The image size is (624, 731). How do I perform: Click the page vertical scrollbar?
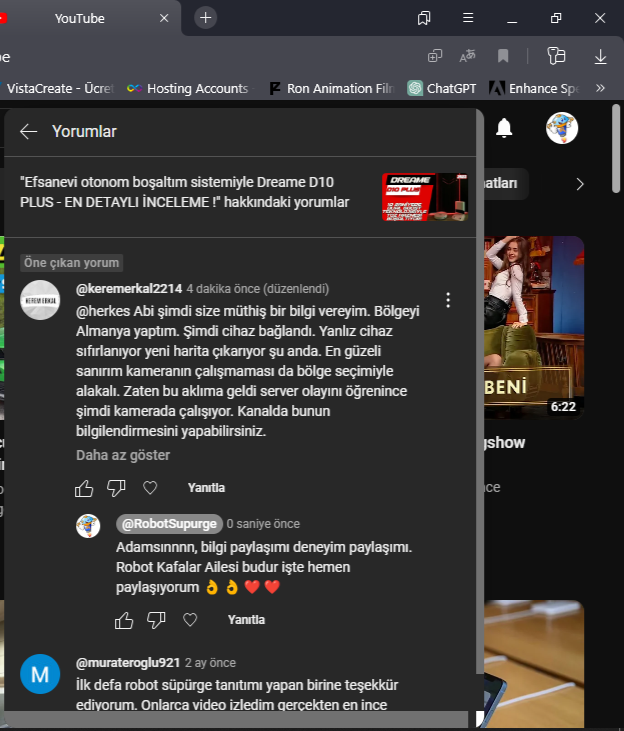point(616,148)
